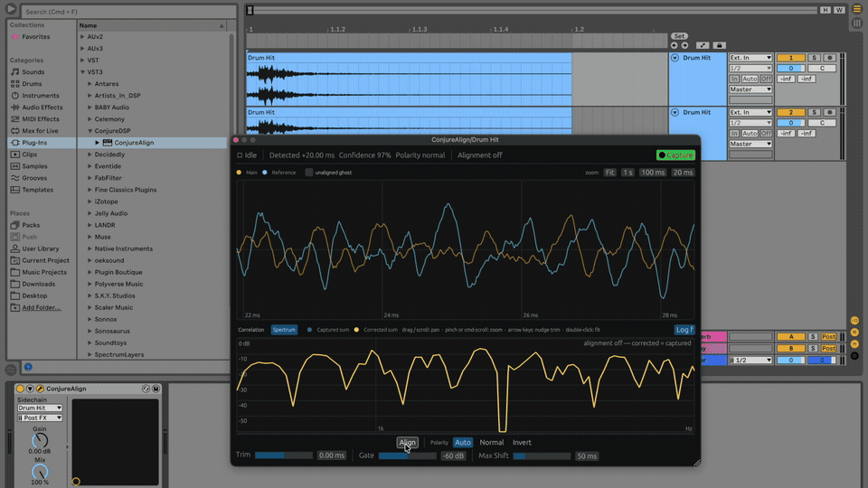Screen dimensions: 868x488
Task: Set polarity to Invert
Action: tap(522, 443)
